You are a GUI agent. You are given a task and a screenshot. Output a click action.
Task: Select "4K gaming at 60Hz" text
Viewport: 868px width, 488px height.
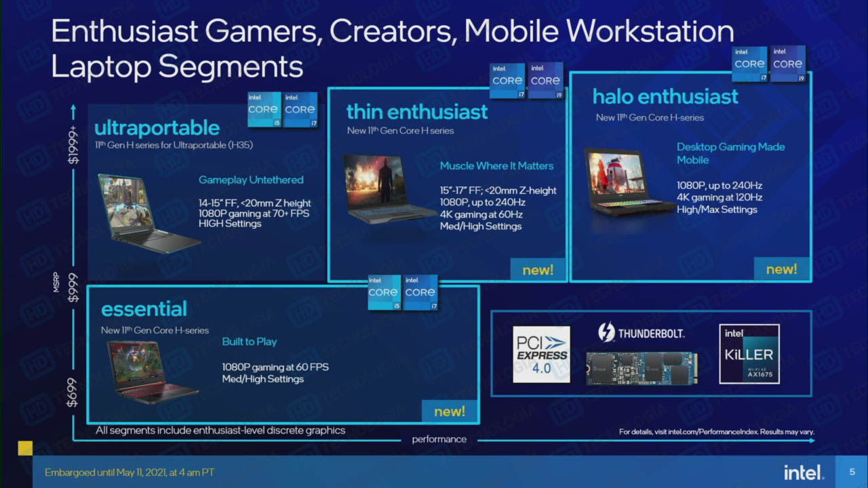click(x=481, y=214)
